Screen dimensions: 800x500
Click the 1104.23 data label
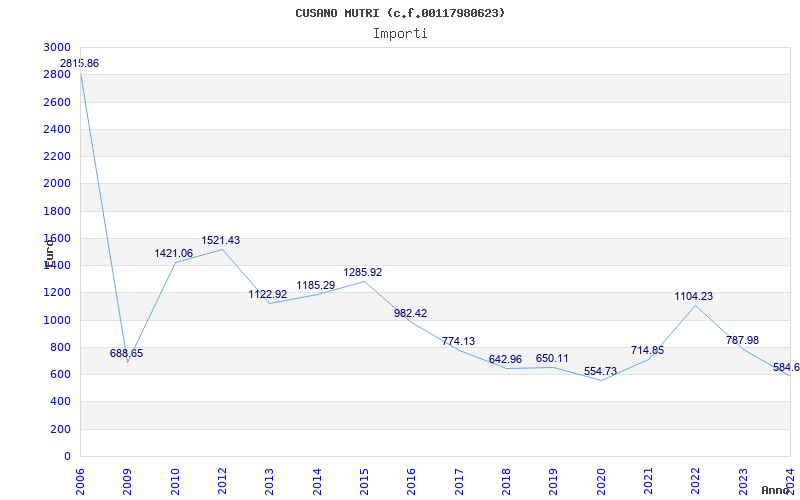tap(694, 296)
